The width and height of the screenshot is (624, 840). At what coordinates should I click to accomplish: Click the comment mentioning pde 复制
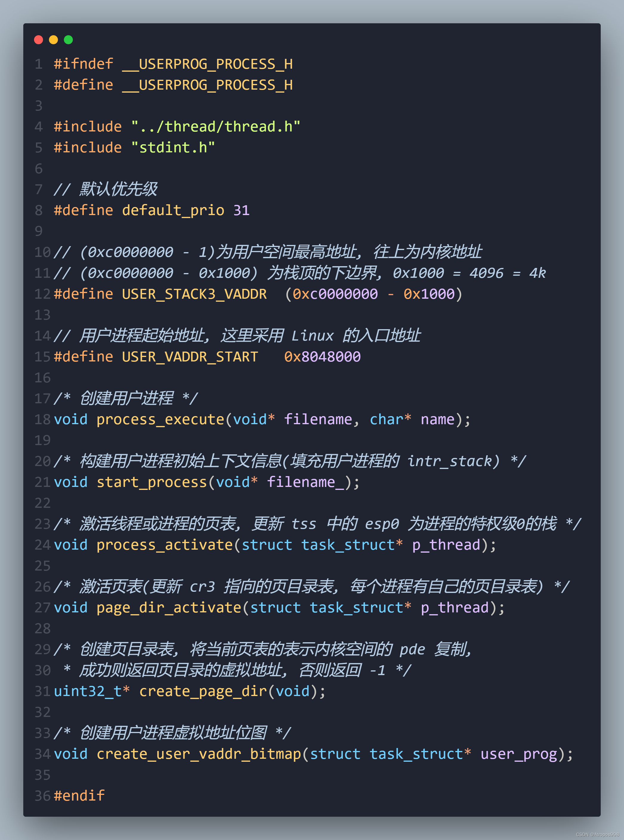(x=263, y=649)
